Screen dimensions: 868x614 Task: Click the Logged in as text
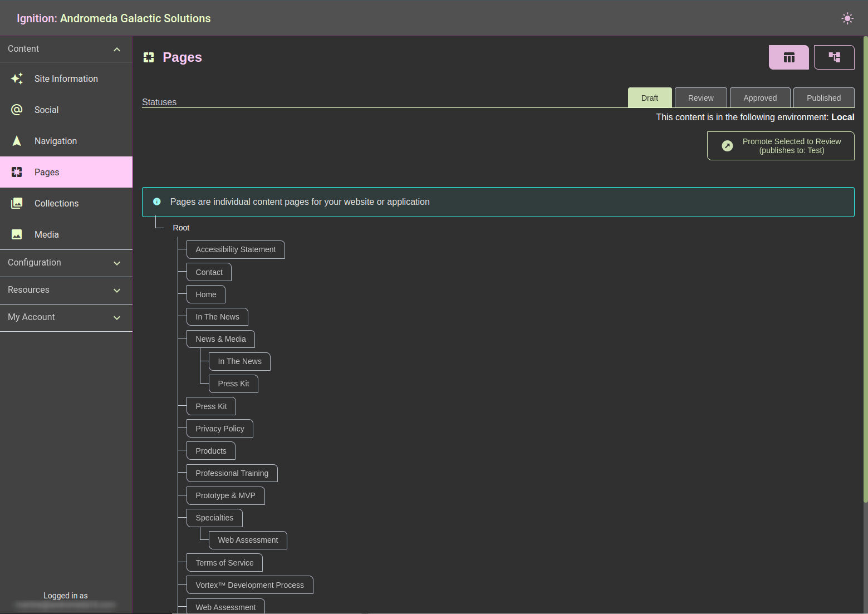[66, 596]
